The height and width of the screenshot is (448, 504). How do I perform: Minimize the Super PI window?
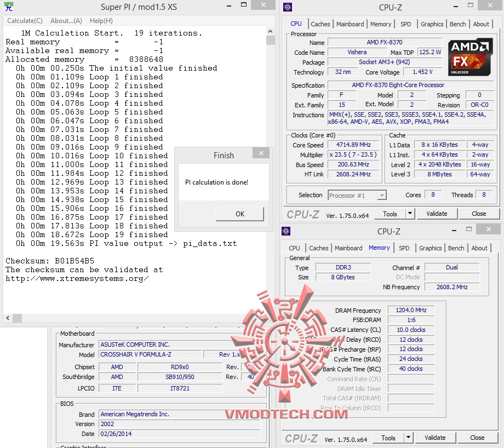[229, 6]
